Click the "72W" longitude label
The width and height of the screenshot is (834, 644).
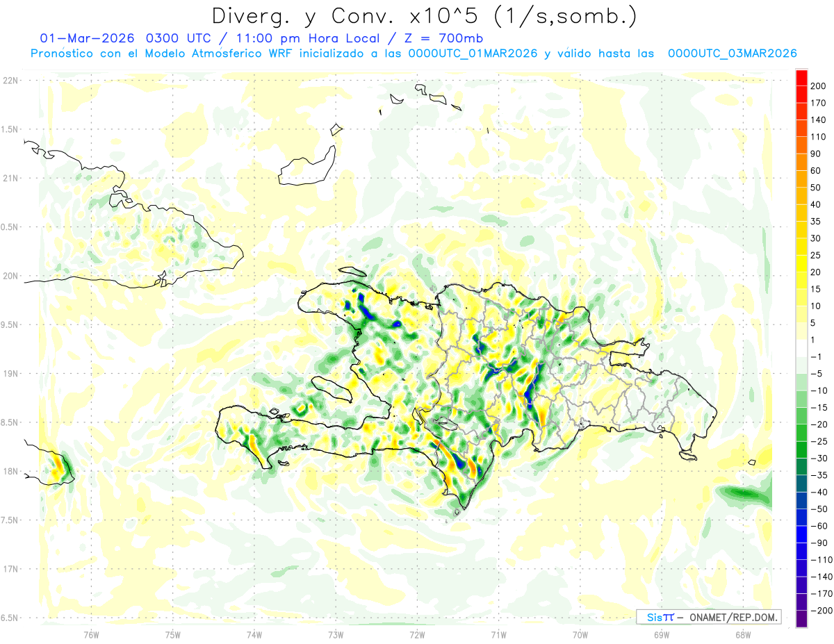tap(417, 634)
